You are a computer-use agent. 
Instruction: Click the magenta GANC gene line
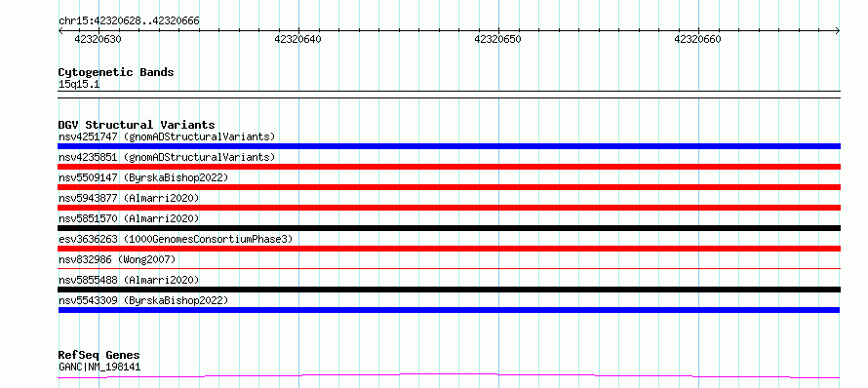[x=449, y=376]
